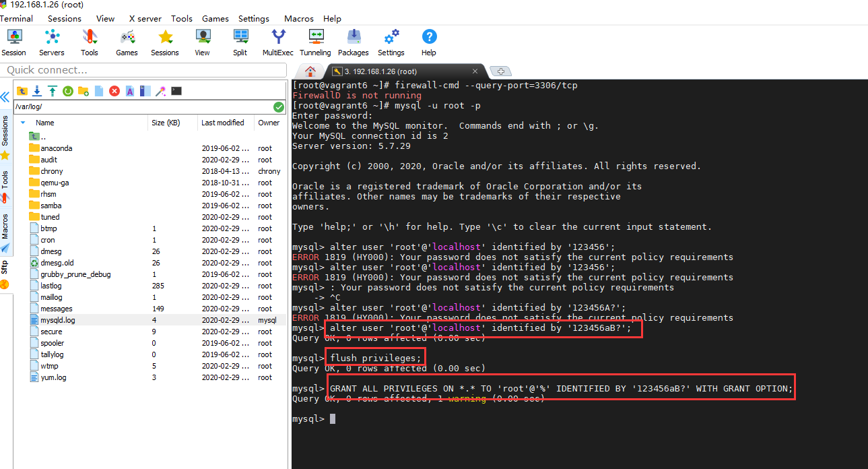Click the magic wand icon in SFTP toolbar

[161, 91]
